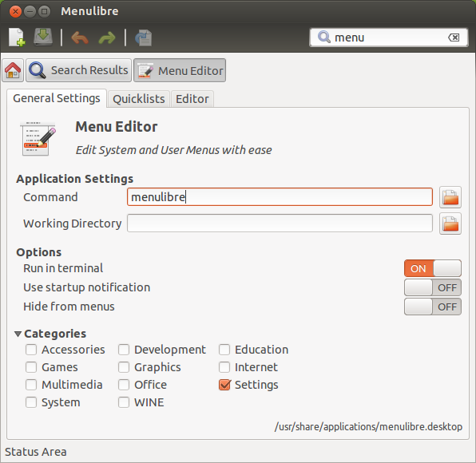The height and width of the screenshot is (463, 476).
Task: Turn off the Run in terminal switch
Action: point(433,268)
